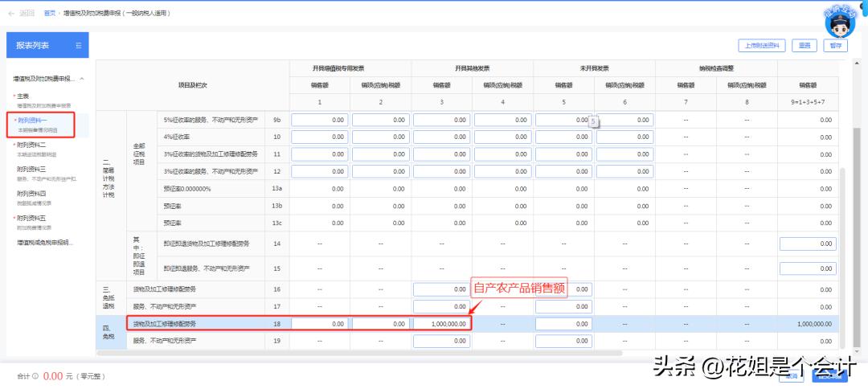Focus row 19 column 5 销售额 field
The image size is (868, 389).
(563, 341)
